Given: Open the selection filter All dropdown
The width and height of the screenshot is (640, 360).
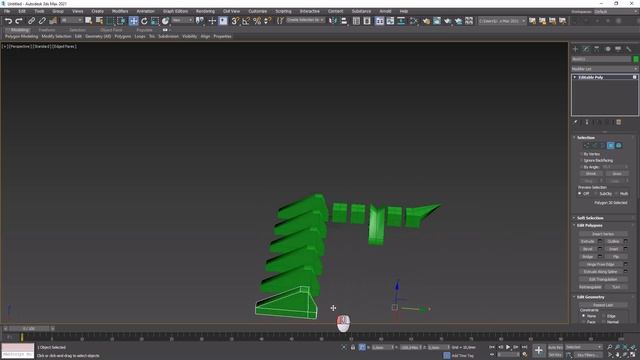Looking at the screenshot, I should point(71,20).
